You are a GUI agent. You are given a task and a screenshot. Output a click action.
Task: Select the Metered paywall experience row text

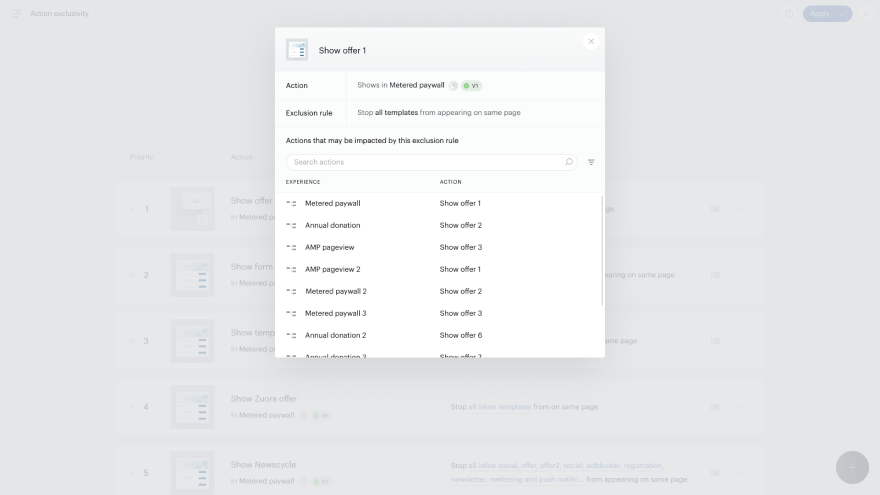click(x=333, y=203)
